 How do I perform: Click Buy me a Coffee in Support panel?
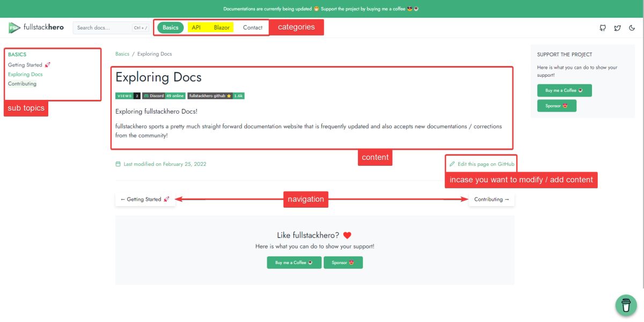tap(565, 90)
